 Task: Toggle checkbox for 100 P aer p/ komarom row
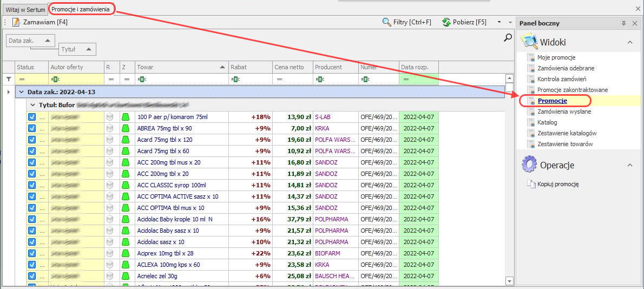pos(31,117)
